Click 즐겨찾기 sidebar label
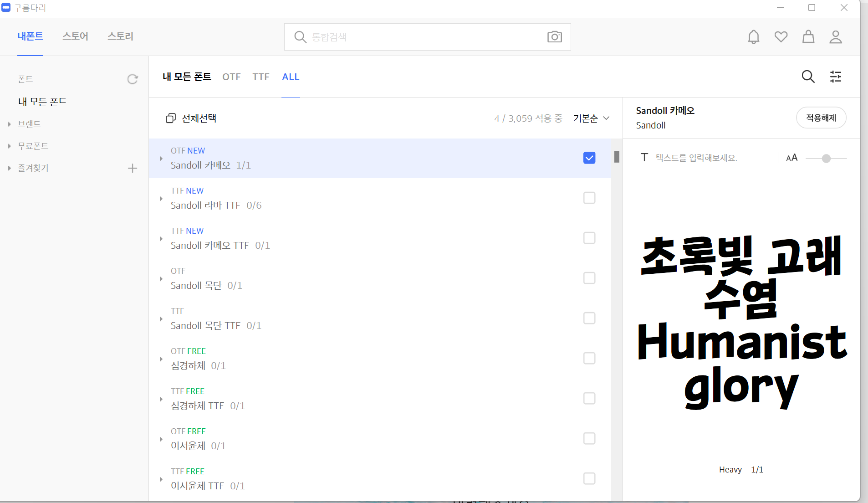The width and height of the screenshot is (868, 503). [33, 168]
